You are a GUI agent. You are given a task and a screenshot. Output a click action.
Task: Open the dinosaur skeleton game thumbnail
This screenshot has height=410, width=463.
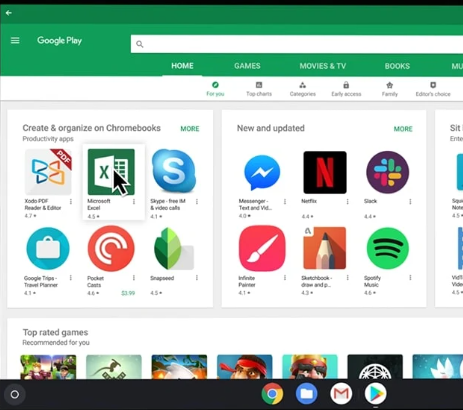[x=114, y=367]
